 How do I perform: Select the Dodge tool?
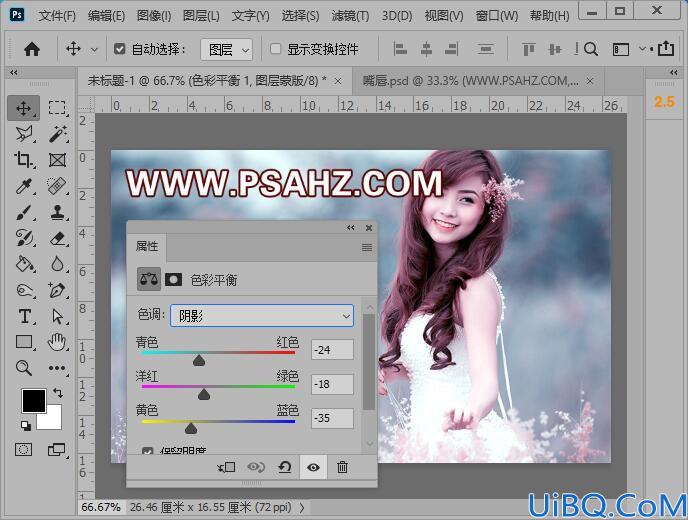[x=24, y=290]
